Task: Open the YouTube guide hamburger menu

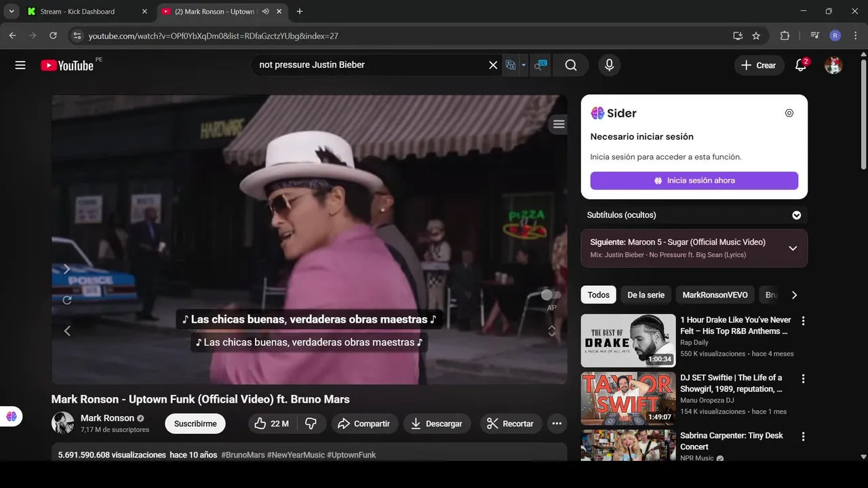Action: tap(20, 65)
